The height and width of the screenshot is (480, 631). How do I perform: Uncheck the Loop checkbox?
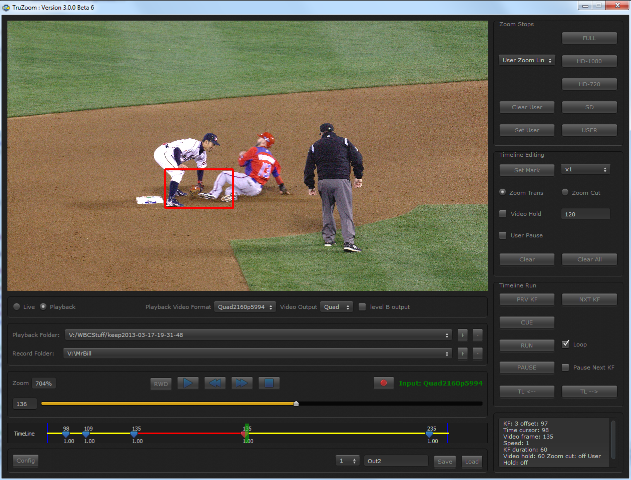[x=566, y=344]
